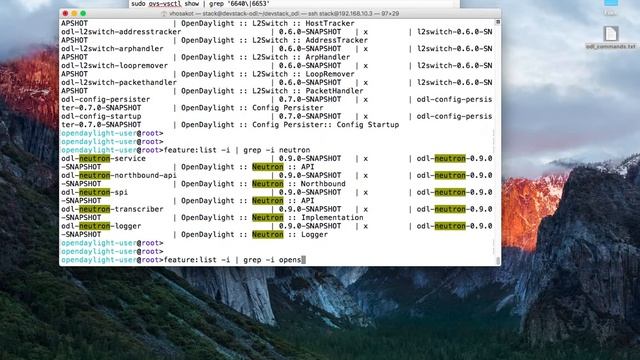Click 0.9.0-SNAPSHOT version in odl-neutron-service row

click(310, 158)
